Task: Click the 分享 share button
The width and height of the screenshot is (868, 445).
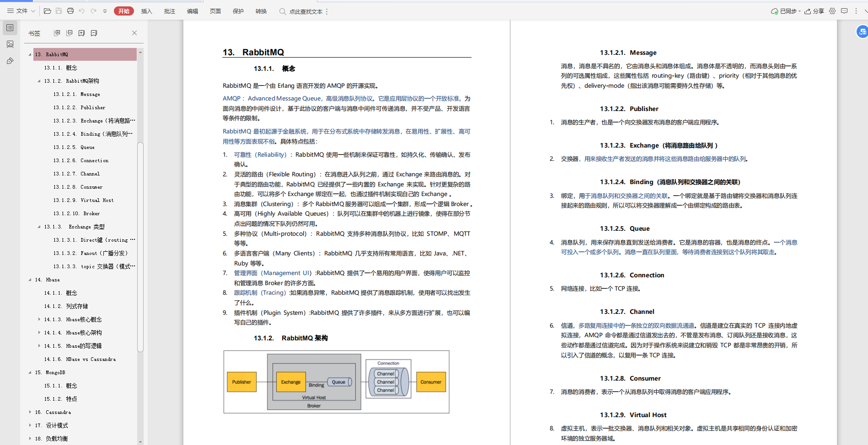Action: 815,11
